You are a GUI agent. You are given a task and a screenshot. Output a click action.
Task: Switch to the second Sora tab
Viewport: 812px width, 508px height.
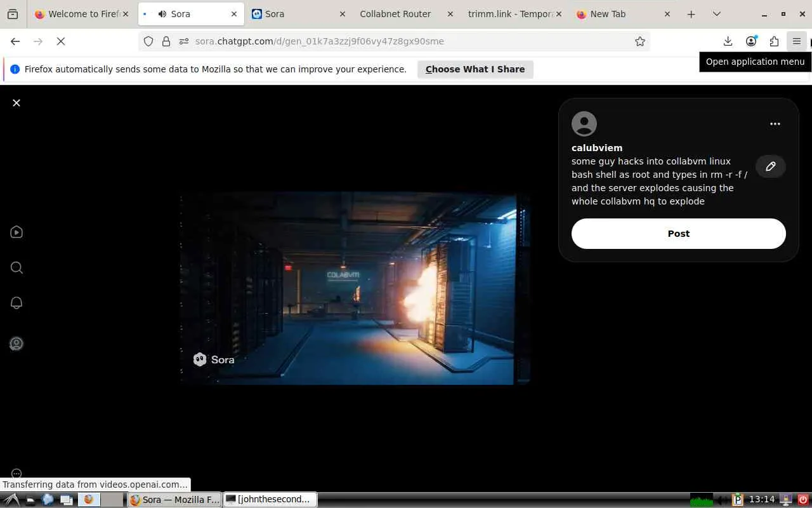click(x=298, y=14)
